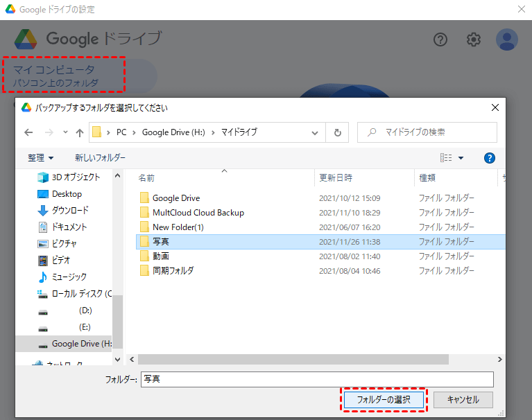Open ダウンロード in navigation pane
The width and height of the screenshot is (532, 420).
point(63,210)
